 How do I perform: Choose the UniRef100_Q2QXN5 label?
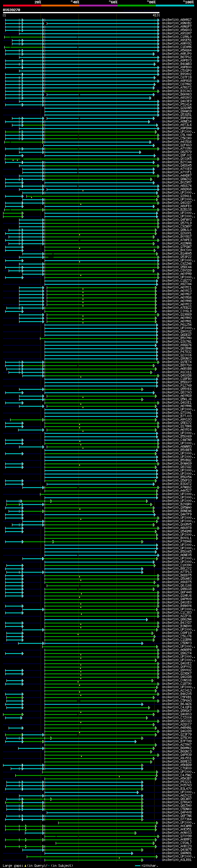pos(177,108)
